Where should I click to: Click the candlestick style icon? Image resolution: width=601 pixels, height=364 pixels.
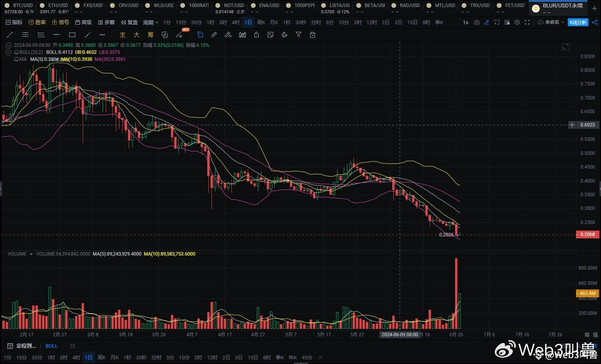pyautogui.click(x=242, y=35)
